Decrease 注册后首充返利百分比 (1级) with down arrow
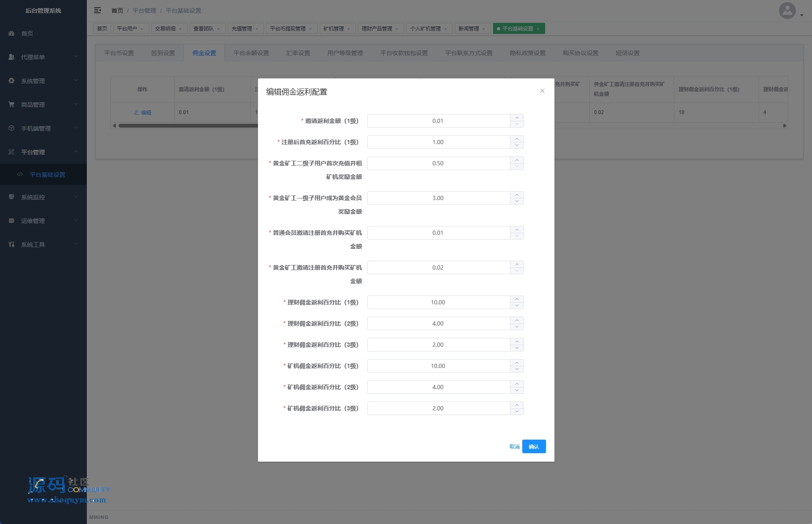The image size is (812, 524). tap(517, 145)
